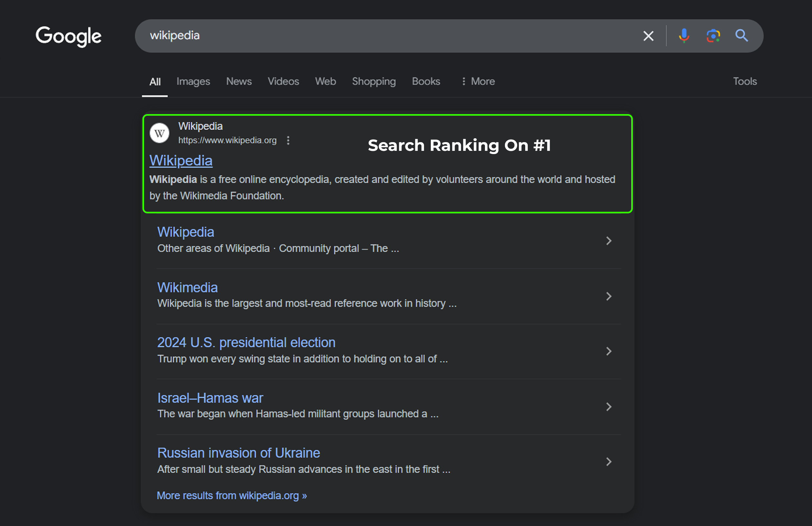Open the main underlined Wikipedia result title
812x526 pixels.
coord(181,161)
